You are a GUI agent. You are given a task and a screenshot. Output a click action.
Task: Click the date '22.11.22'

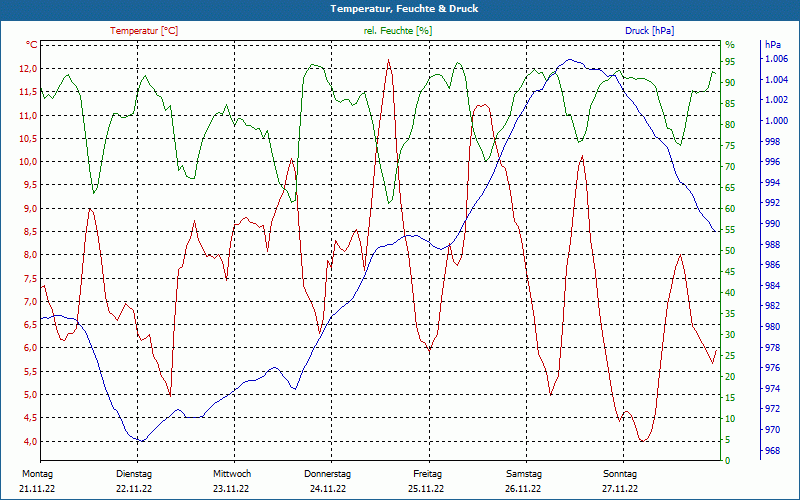click(x=134, y=489)
